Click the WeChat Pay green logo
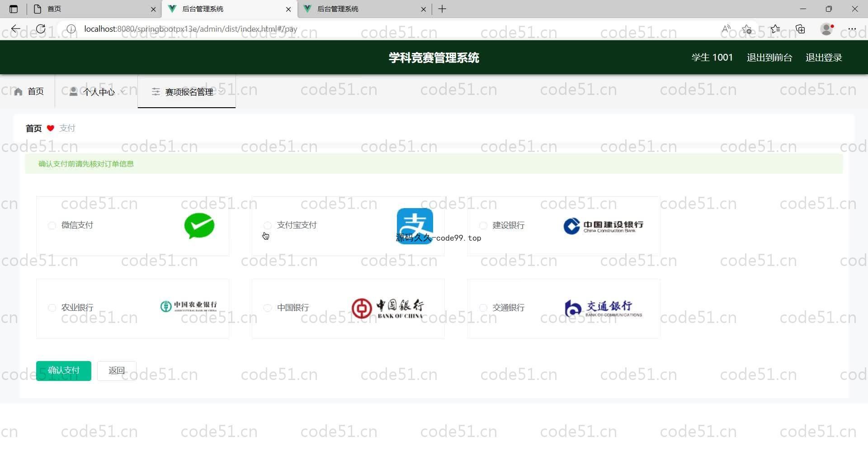Viewport: 868px width, 466px height. [199, 225]
